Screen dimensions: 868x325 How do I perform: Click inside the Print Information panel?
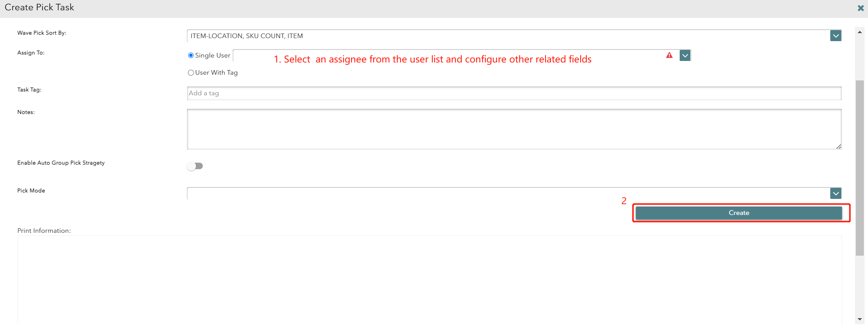(x=429, y=280)
